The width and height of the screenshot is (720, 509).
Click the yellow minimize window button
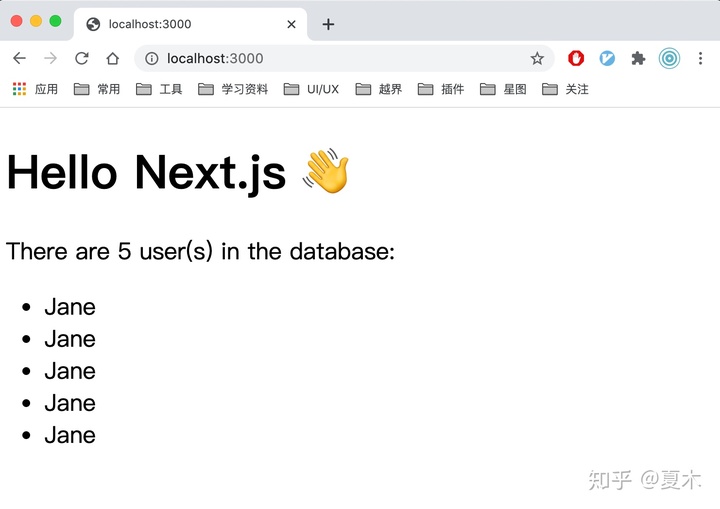[36, 21]
